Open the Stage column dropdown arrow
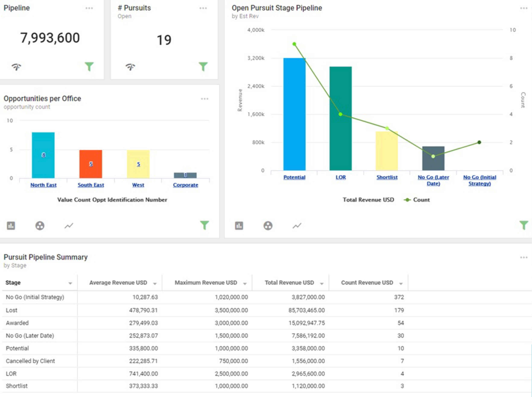The width and height of the screenshot is (532, 397). click(70, 283)
